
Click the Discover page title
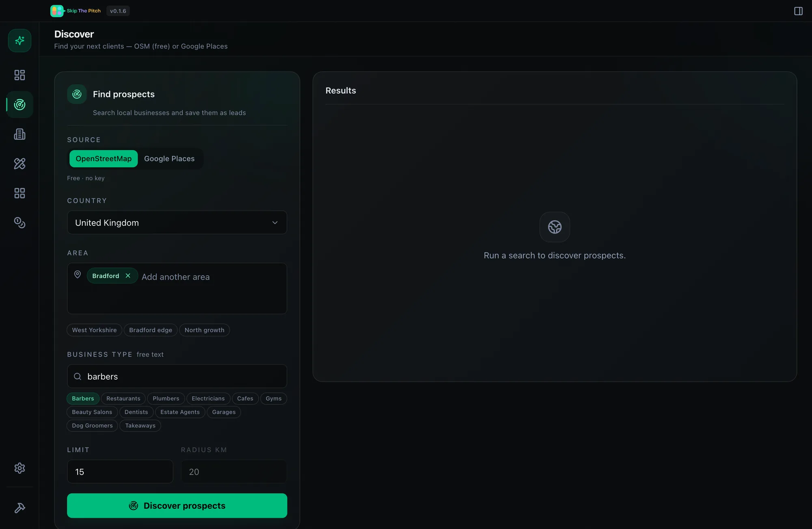74,34
